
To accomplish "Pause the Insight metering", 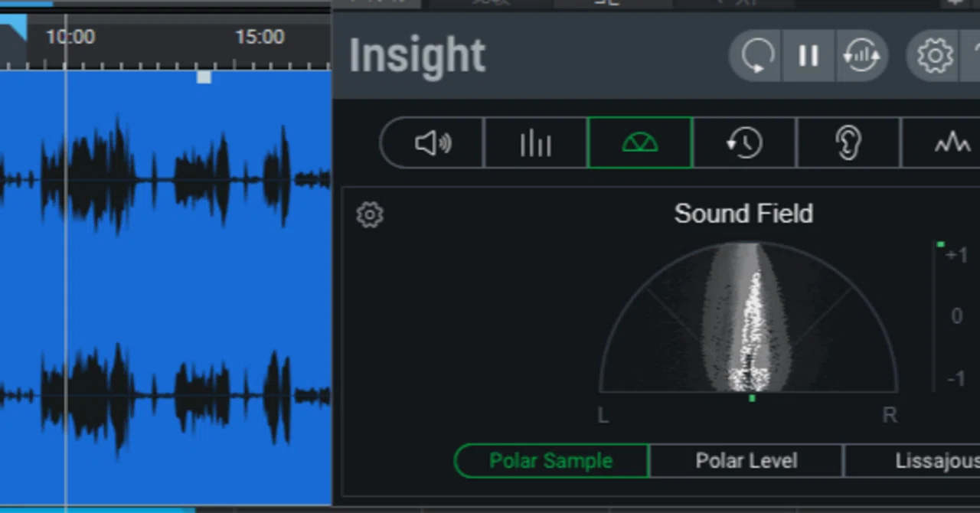I will coord(808,56).
